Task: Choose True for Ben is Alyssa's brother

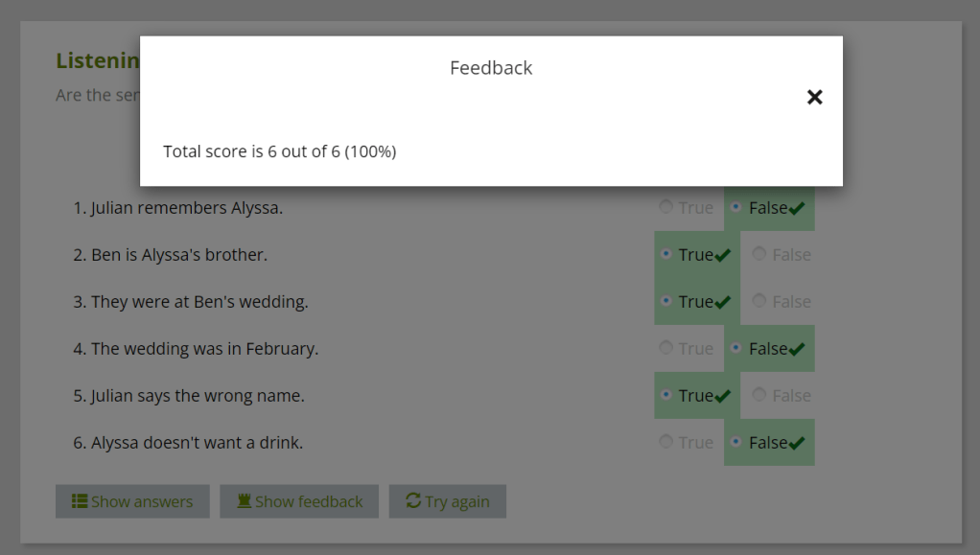Action: tap(666, 254)
